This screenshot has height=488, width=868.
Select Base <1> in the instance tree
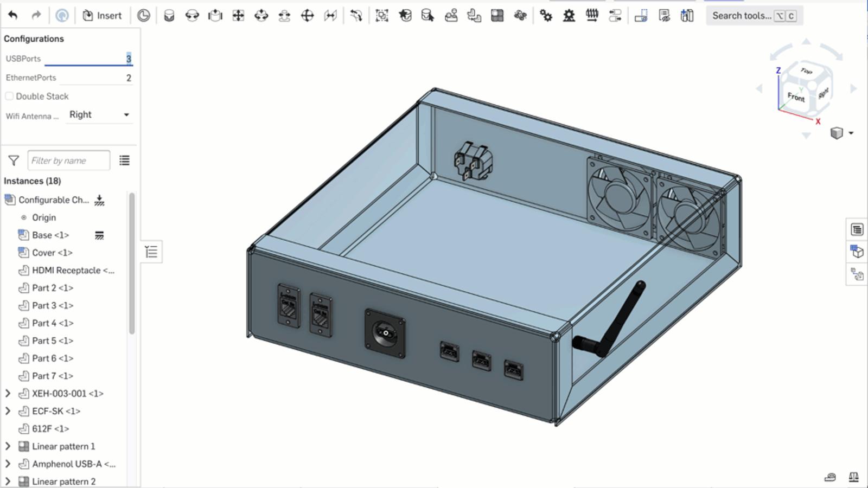pyautogui.click(x=50, y=235)
